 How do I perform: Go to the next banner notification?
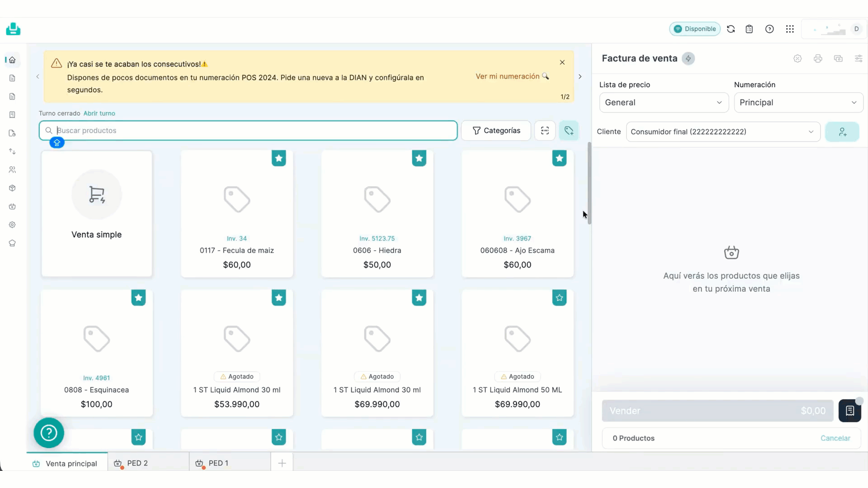click(x=580, y=76)
